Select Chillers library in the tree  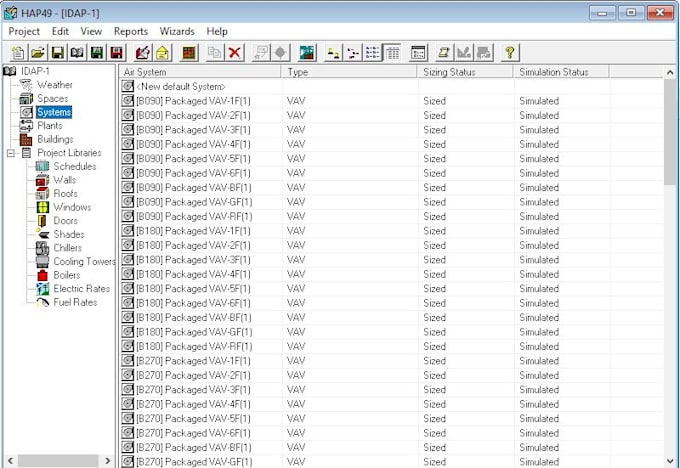tap(67, 248)
